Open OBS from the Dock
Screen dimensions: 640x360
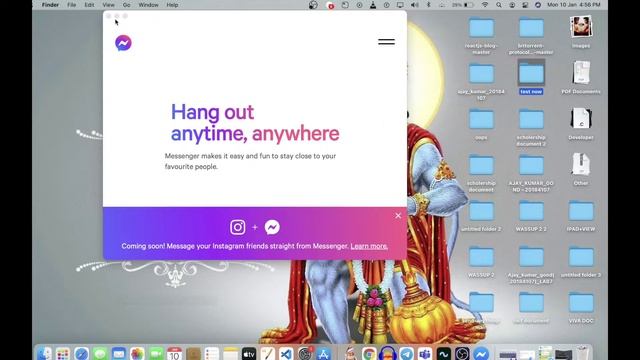462,353
